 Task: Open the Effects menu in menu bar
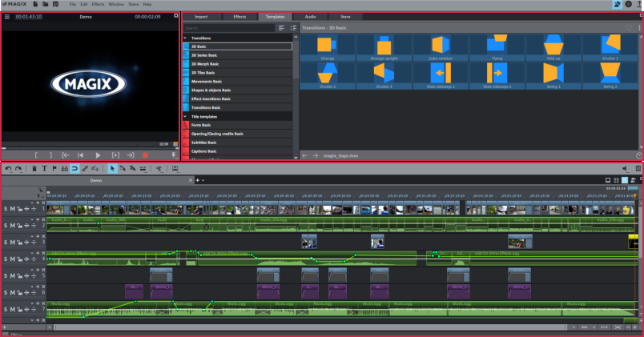(x=98, y=5)
